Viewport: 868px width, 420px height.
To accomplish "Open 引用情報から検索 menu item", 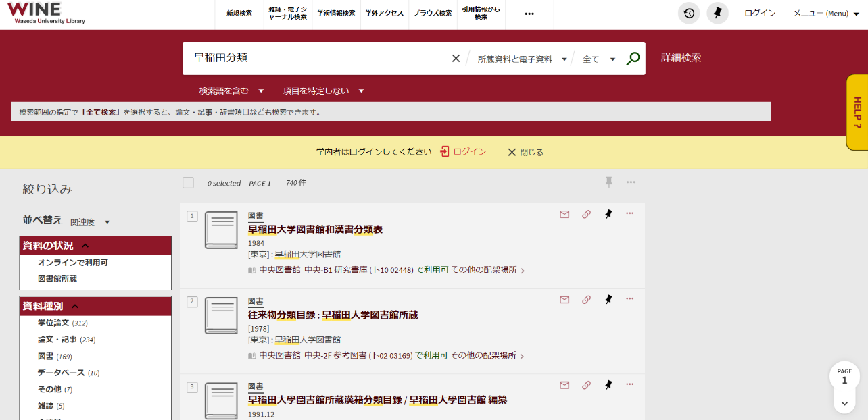I will click(481, 14).
